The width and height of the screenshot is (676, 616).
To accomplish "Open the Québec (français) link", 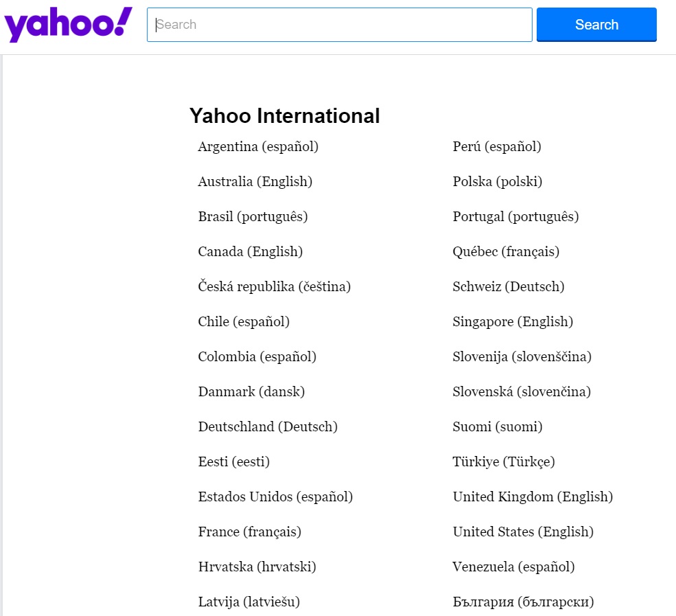I will pos(506,251).
